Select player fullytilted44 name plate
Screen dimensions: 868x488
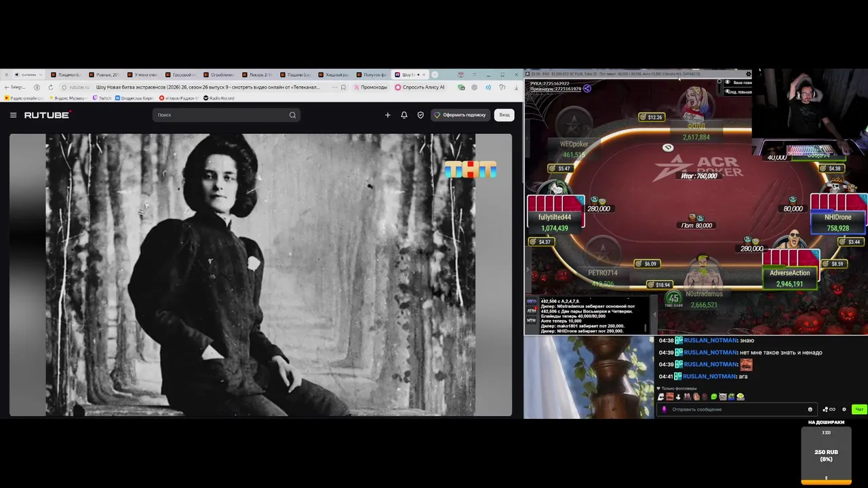555,222
